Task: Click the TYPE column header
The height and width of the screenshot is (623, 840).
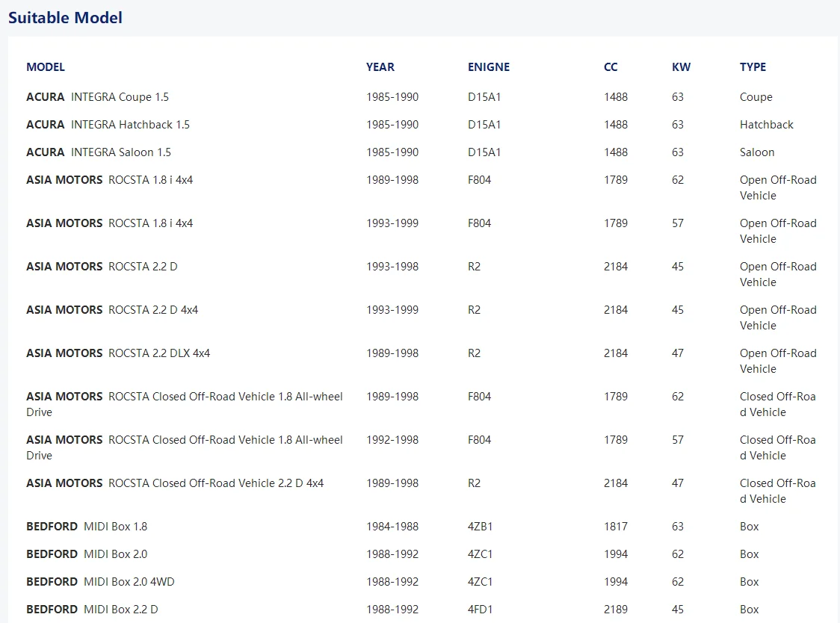Action: (x=753, y=67)
